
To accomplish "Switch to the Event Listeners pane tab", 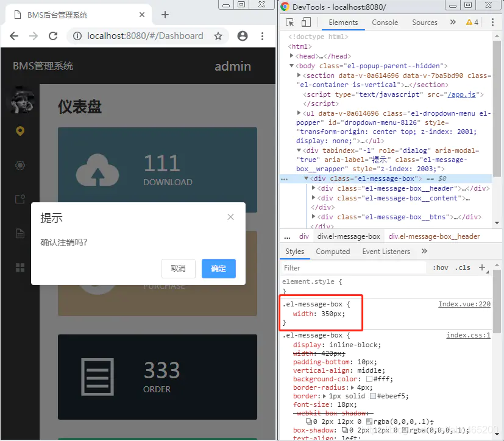I will point(386,252).
